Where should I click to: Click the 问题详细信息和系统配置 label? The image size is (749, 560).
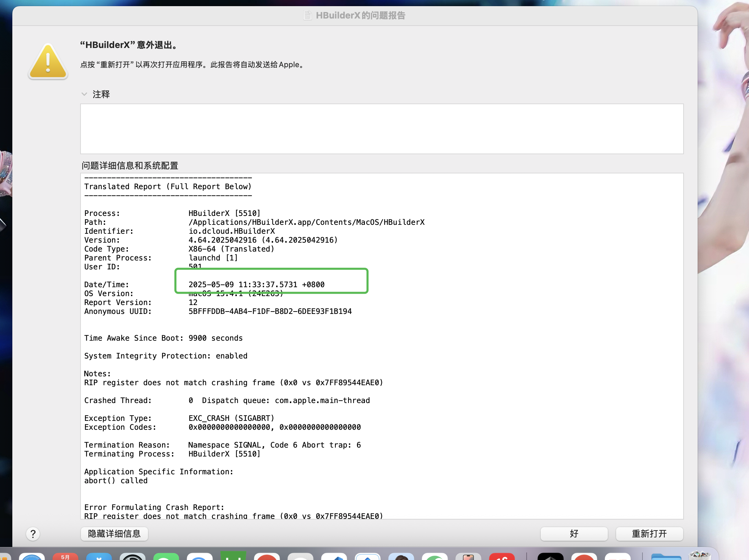tap(130, 166)
